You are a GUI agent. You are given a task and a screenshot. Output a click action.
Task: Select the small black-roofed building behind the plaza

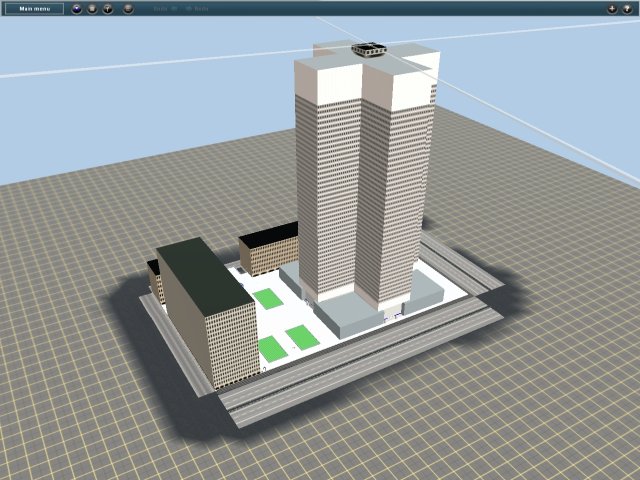tap(268, 250)
